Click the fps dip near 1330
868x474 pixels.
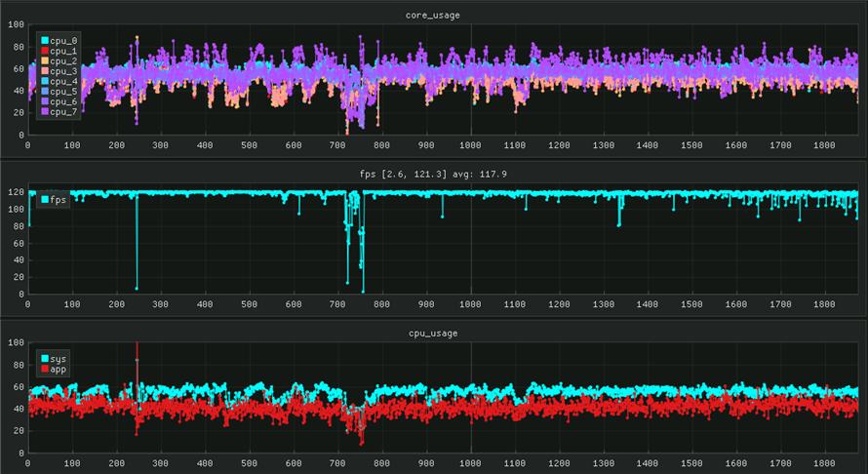pos(618,224)
